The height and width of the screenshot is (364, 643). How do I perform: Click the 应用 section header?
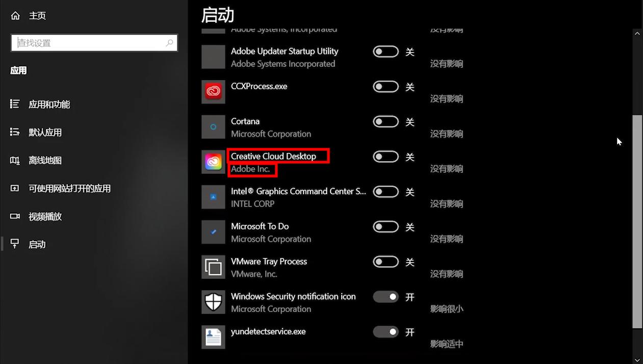coord(18,70)
